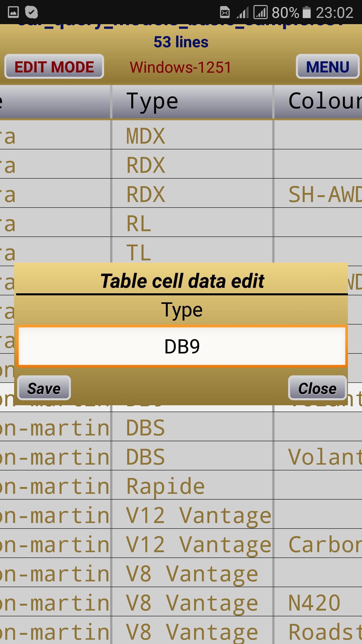Close the table cell edit dialog
362x644 pixels.
tap(317, 388)
